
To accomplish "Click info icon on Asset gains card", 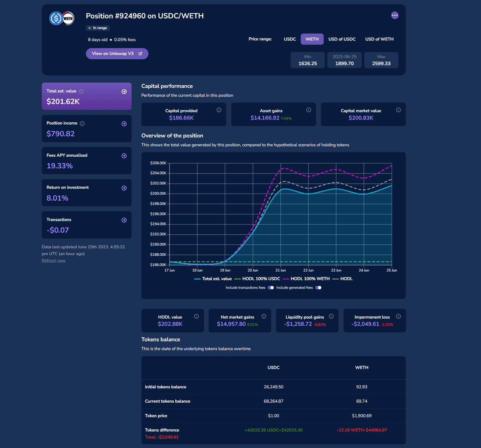I will 309,110.
